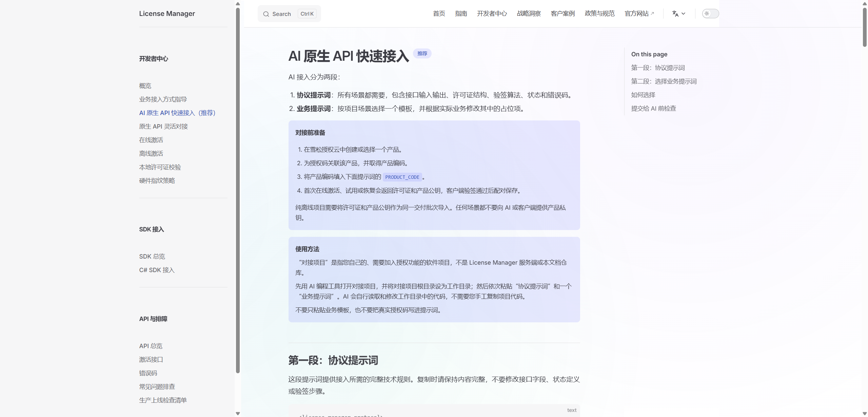Click the 推荐 badge beside the title
Viewport: 868px width, 417px height.
pos(422,54)
